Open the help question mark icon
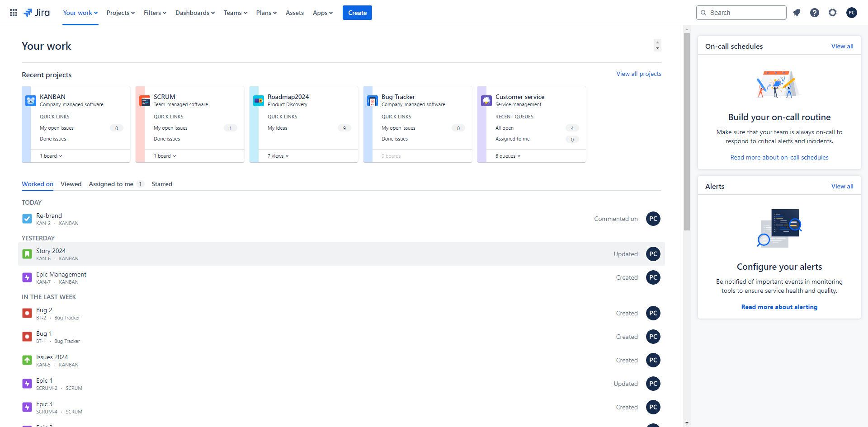 coord(815,13)
